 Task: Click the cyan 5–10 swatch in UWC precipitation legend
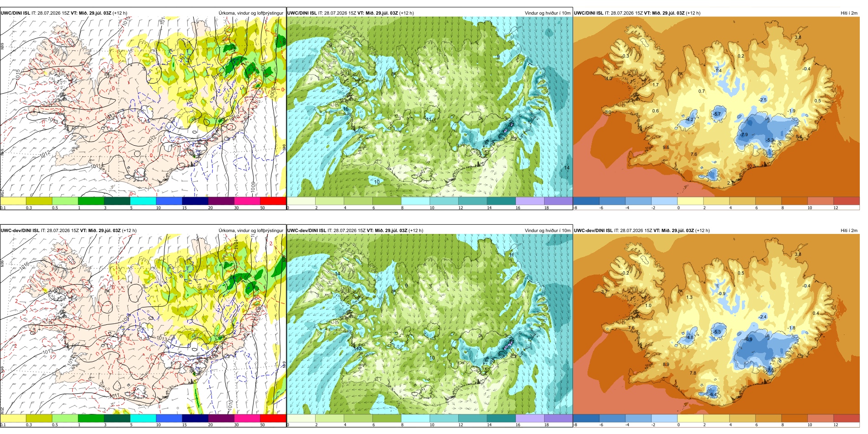click(x=143, y=201)
